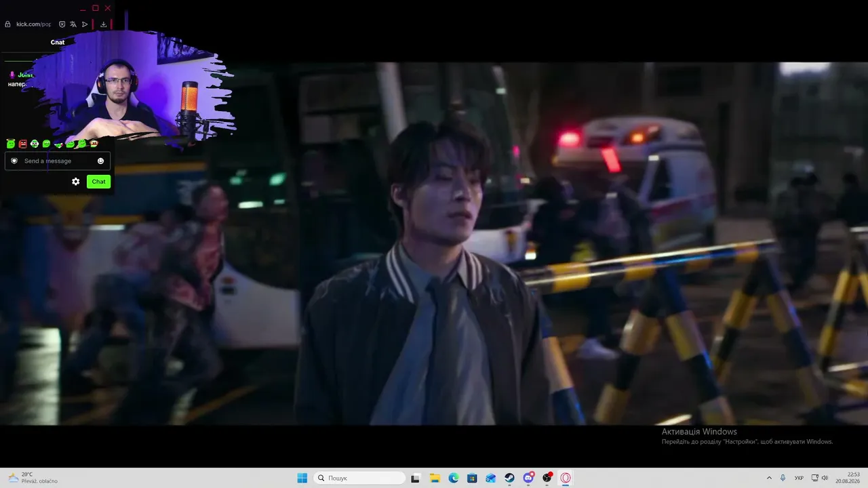The height and width of the screenshot is (488, 868).
Task: Open the browser downloads icon
Action: coord(103,24)
